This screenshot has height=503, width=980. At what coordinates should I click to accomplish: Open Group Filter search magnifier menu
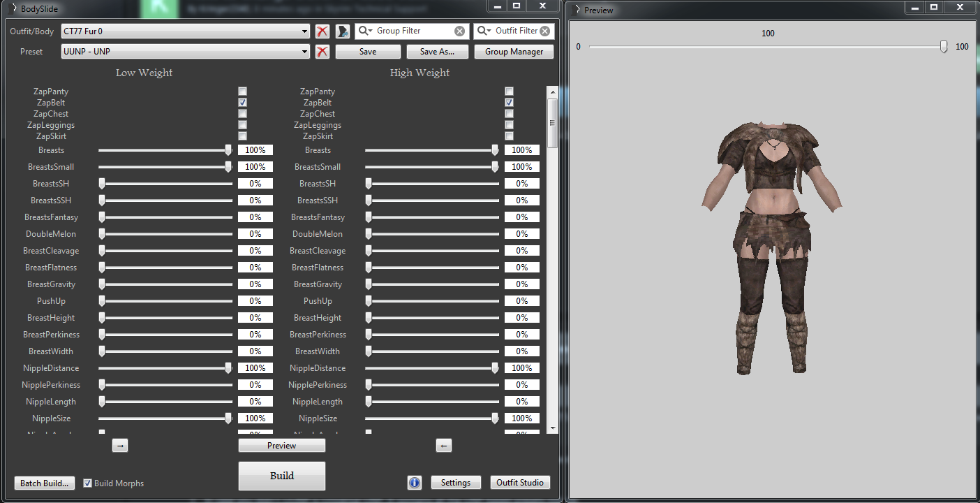pos(366,31)
